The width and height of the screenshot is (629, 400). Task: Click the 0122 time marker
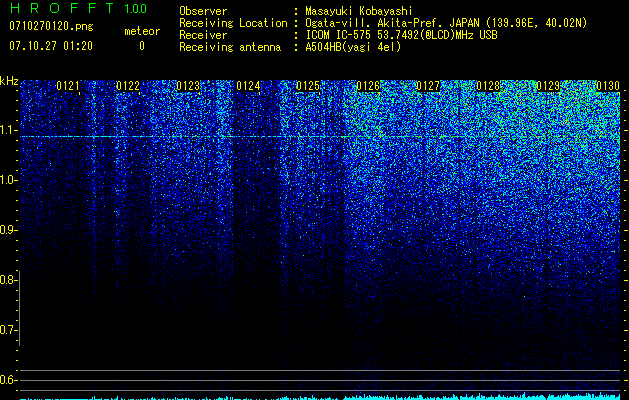(x=128, y=86)
